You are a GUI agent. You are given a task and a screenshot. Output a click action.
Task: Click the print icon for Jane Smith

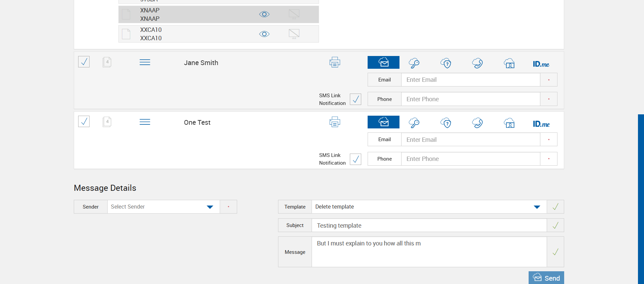(334, 62)
